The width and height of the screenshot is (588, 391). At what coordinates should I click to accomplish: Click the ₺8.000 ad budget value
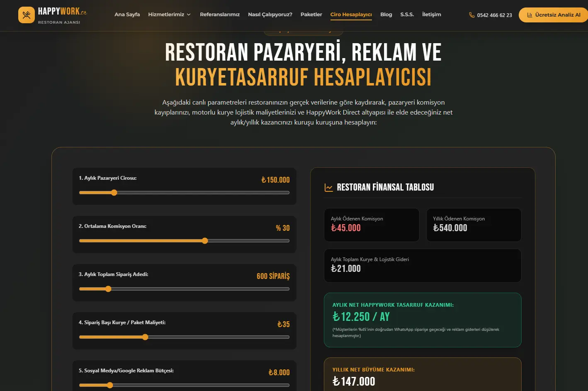(x=279, y=372)
